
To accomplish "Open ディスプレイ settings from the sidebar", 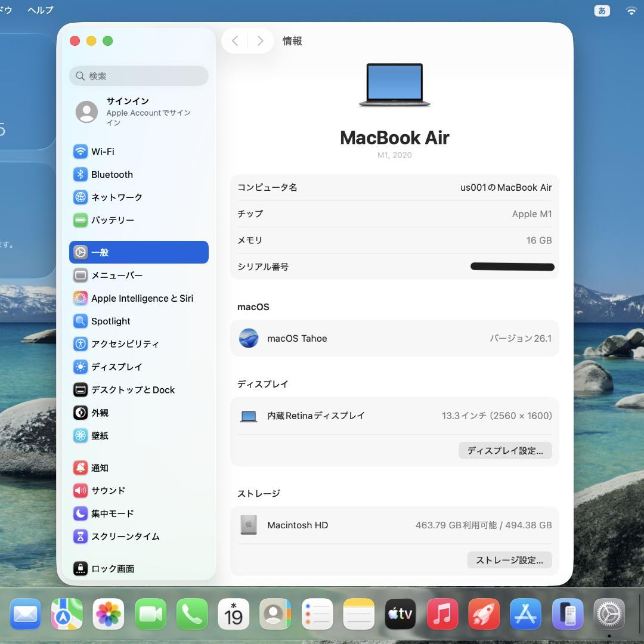I will click(117, 367).
